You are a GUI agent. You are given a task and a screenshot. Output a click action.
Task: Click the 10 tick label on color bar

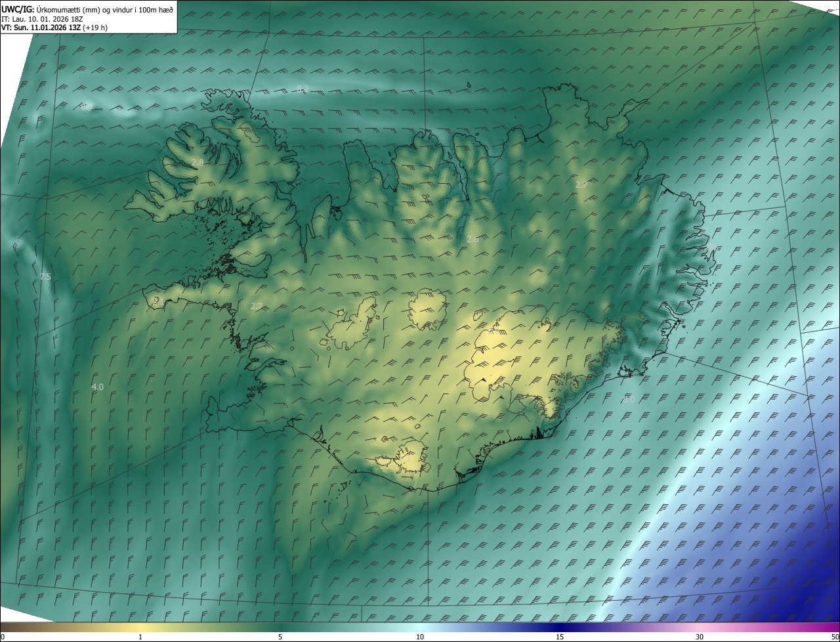(x=420, y=637)
